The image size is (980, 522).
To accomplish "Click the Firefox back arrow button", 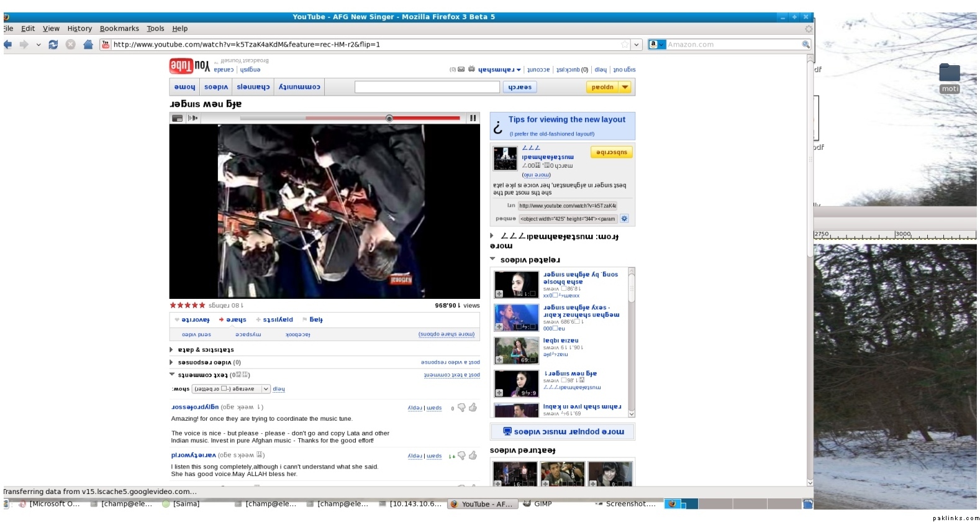I will pyautogui.click(x=8, y=45).
